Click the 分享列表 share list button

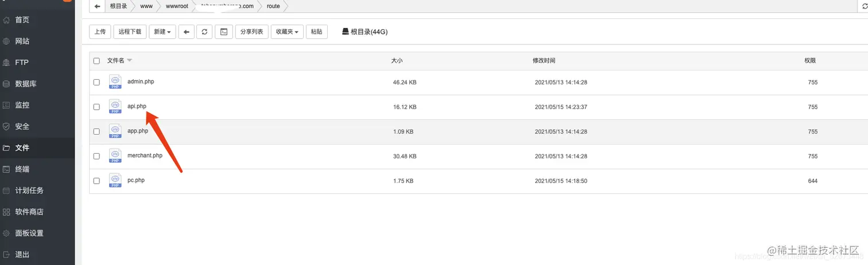[x=251, y=32]
